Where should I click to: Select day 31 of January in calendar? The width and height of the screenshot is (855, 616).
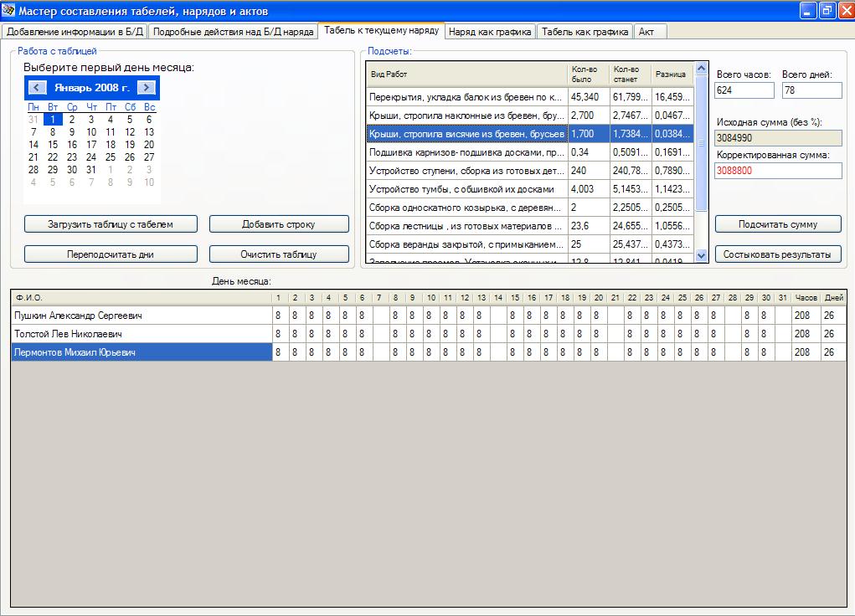(x=91, y=170)
